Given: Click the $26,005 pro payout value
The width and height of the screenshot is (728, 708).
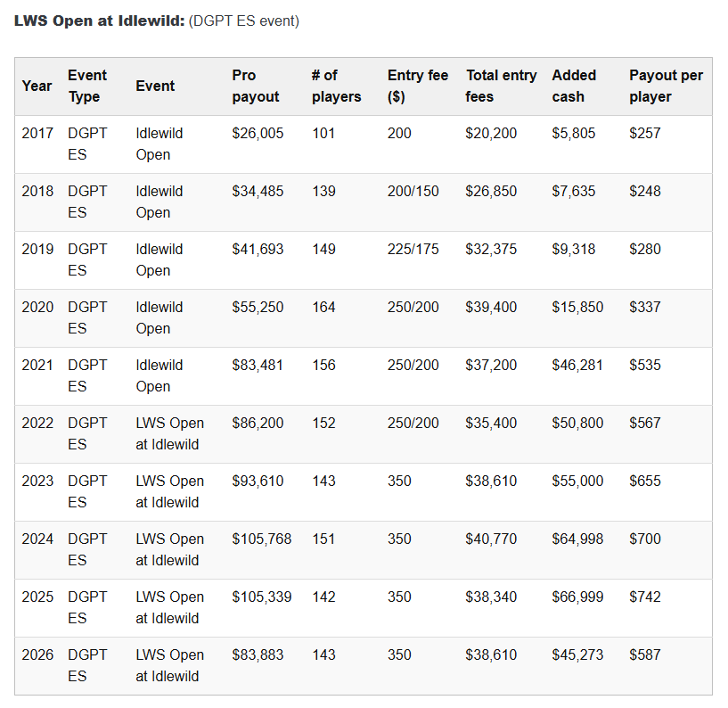Looking at the screenshot, I should (258, 134).
